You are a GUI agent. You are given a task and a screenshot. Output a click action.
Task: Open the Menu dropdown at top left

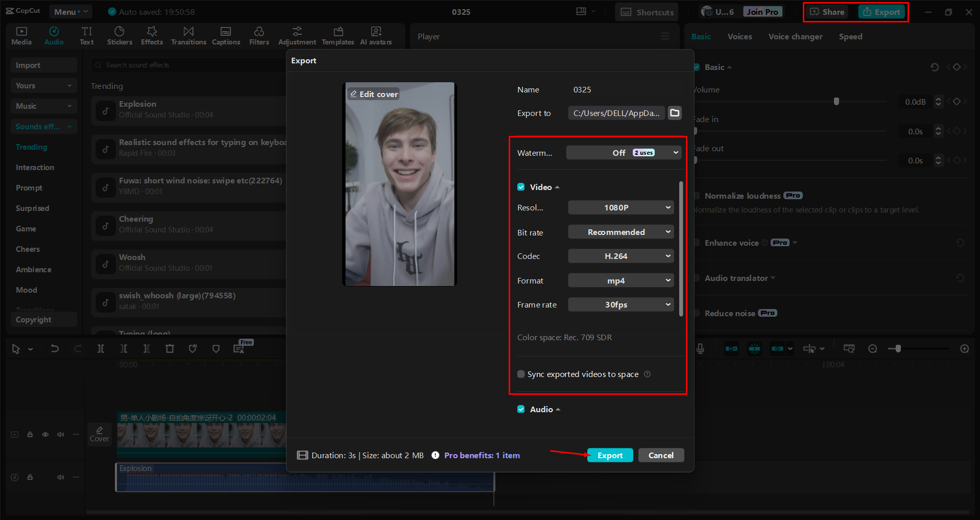(70, 11)
